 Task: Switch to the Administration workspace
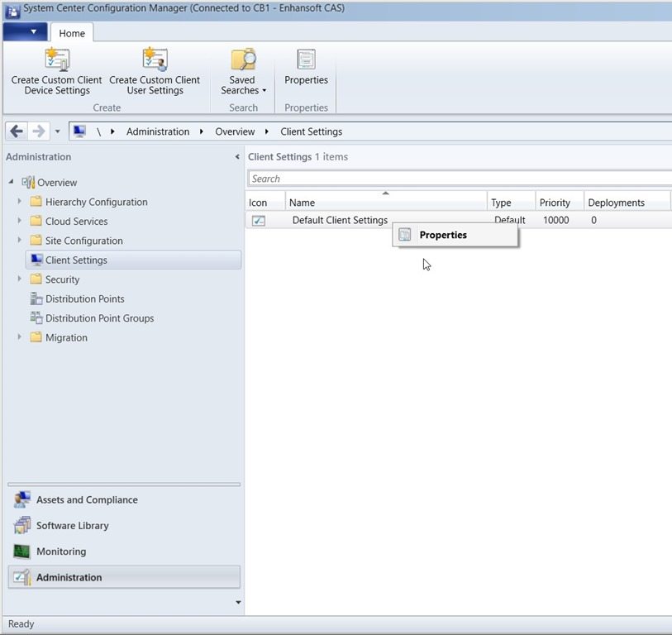[x=124, y=577]
